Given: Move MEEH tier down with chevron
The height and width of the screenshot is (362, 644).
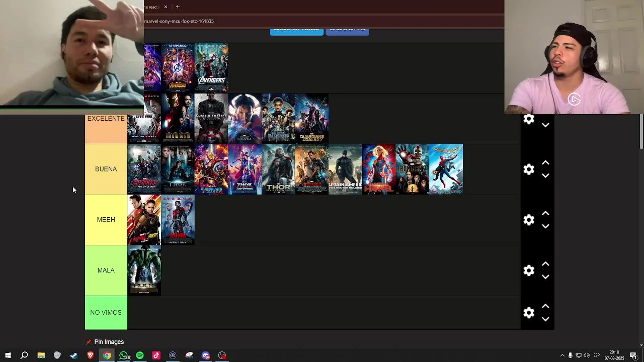Looking at the screenshot, I should 545,226.
